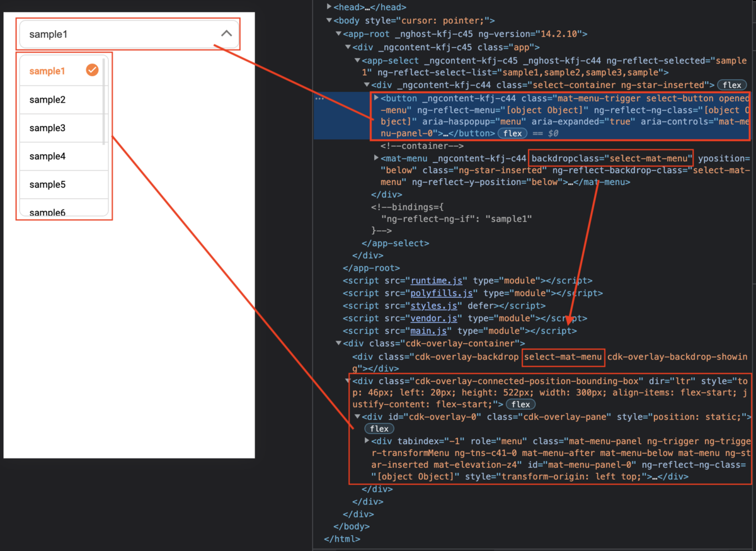Screen dimensions: 756x551
Task: Click the ellipsis icon left of the selected button row
Action: tap(319, 98)
